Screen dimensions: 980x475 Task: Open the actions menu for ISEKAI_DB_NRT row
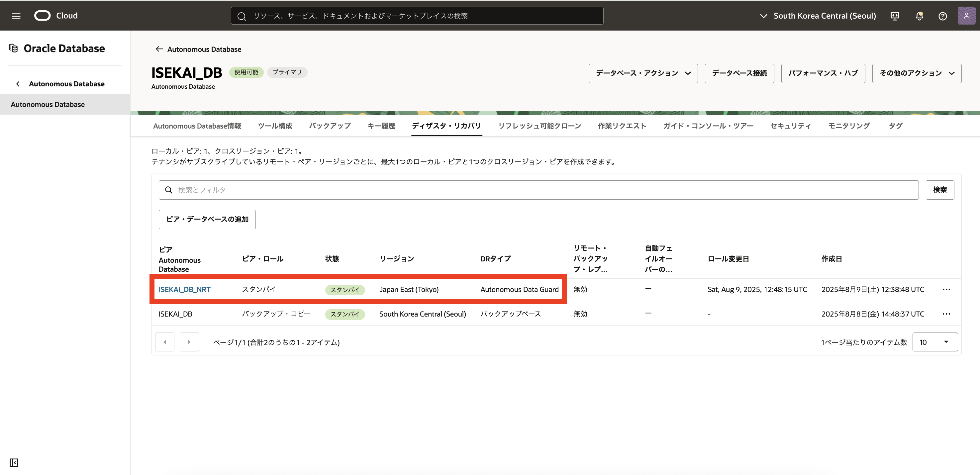(947, 289)
